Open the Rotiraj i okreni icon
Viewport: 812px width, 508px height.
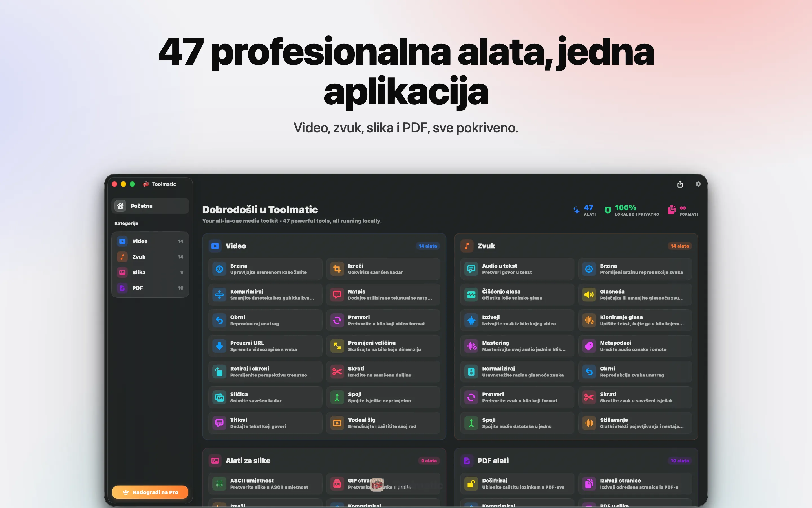pyautogui.click(x=219, y=372)
